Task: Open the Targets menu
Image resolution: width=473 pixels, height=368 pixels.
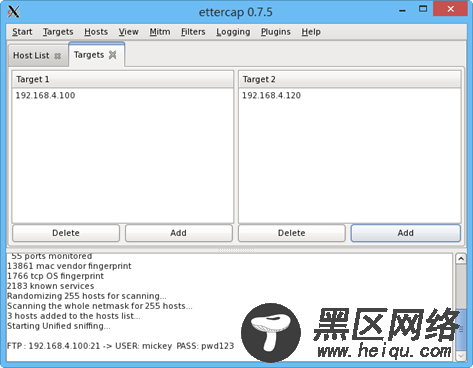Action: click(58, 32)
